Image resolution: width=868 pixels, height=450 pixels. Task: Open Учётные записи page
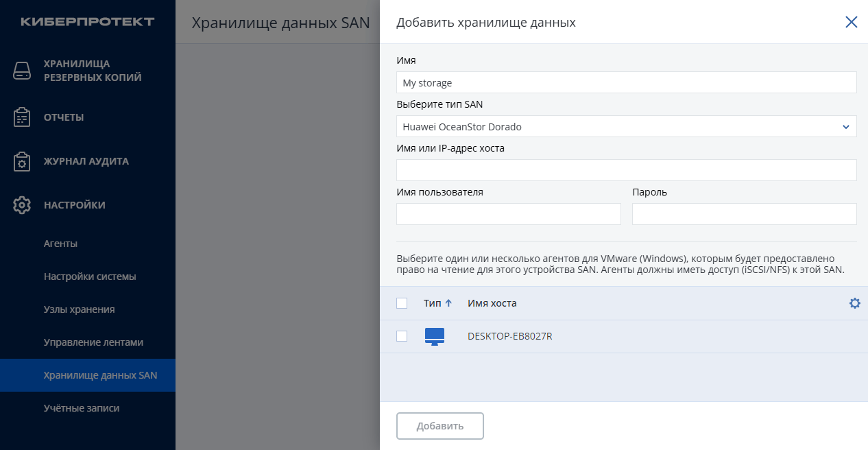[82, 408]
